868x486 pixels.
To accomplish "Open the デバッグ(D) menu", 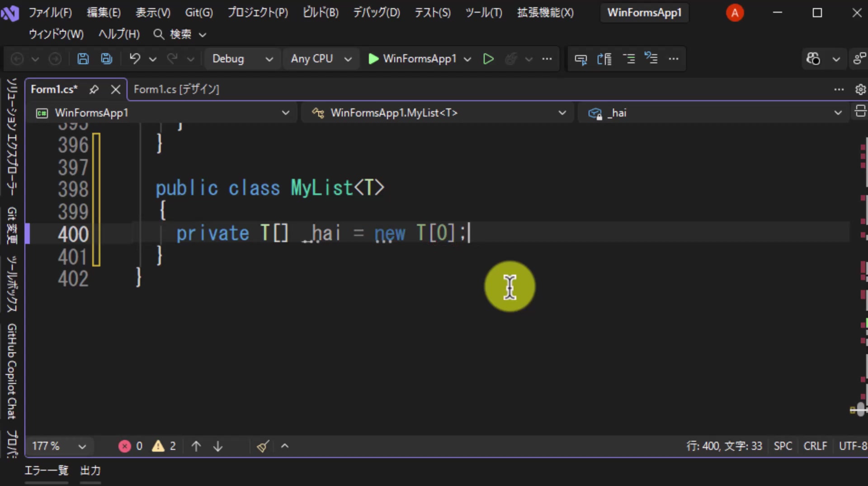I will [377, 13].
